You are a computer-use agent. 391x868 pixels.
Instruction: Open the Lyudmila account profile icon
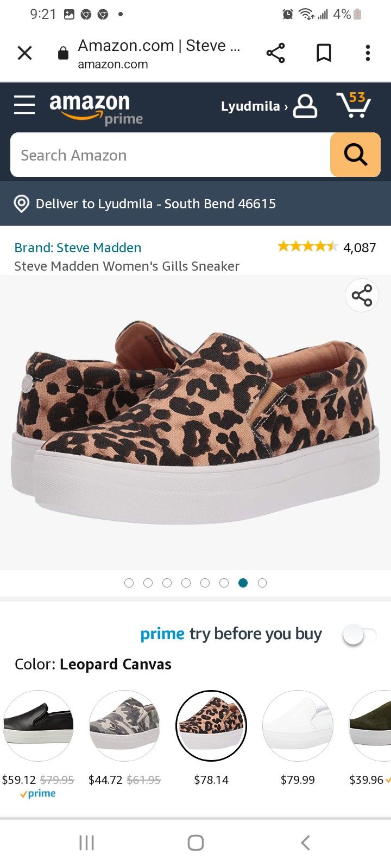[305, 106]
